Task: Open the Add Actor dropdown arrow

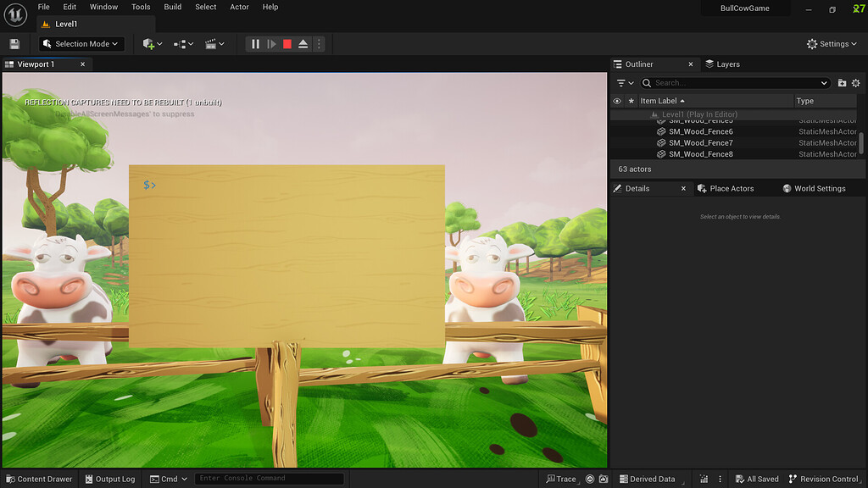Action: click(159, 43)
